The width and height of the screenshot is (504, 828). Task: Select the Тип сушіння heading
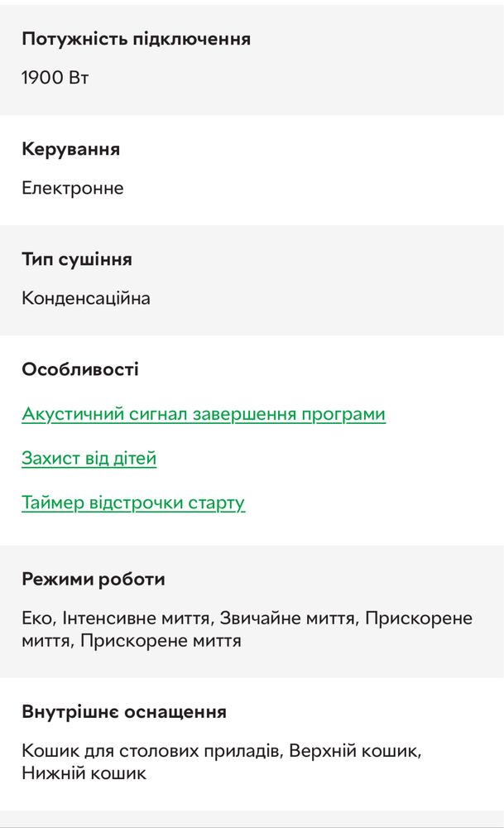76,259
